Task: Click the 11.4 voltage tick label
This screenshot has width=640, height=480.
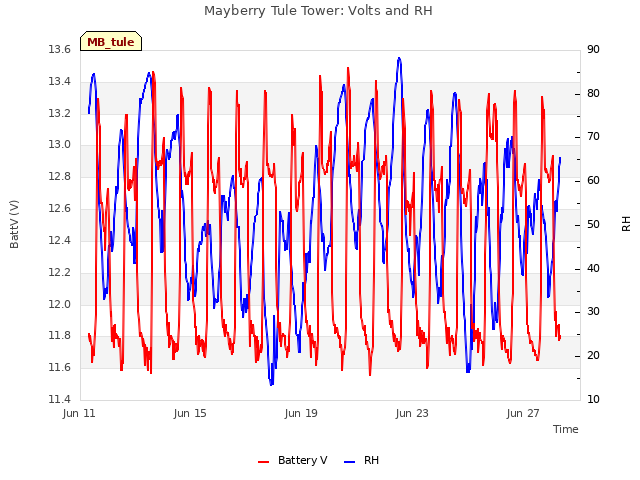Action: point(60,399)
